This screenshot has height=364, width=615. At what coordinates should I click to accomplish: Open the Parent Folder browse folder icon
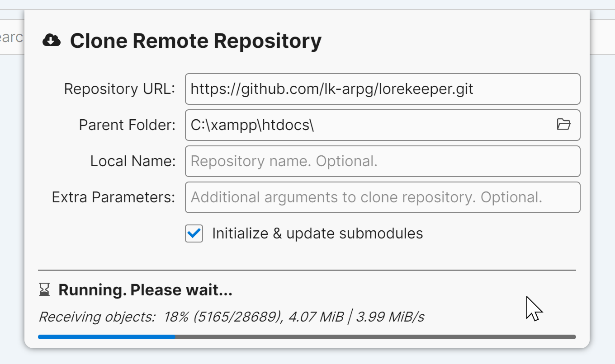pos(563,125)
